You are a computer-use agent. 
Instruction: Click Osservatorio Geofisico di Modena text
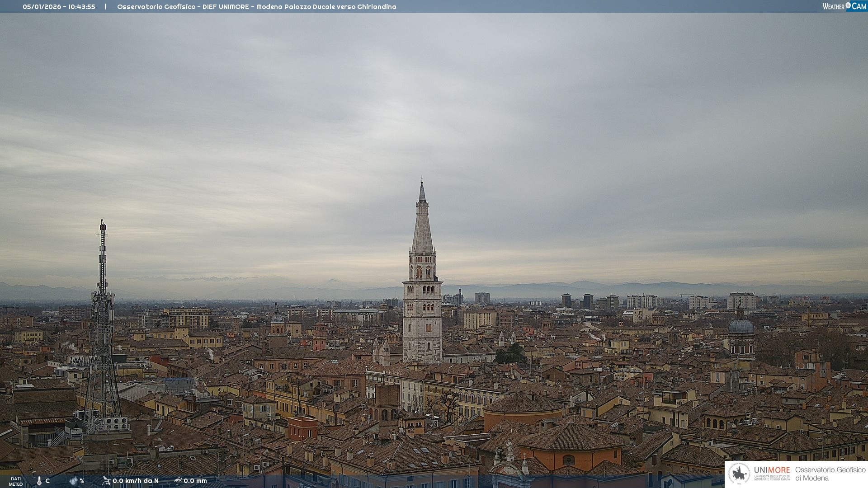(x=830, y=474)
